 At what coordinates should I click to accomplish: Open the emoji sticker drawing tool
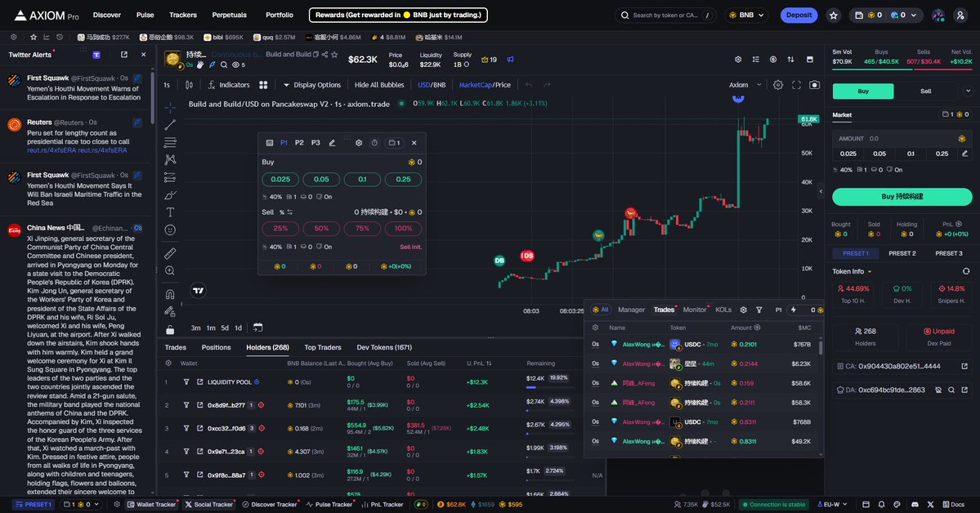(x=170, y=230)
